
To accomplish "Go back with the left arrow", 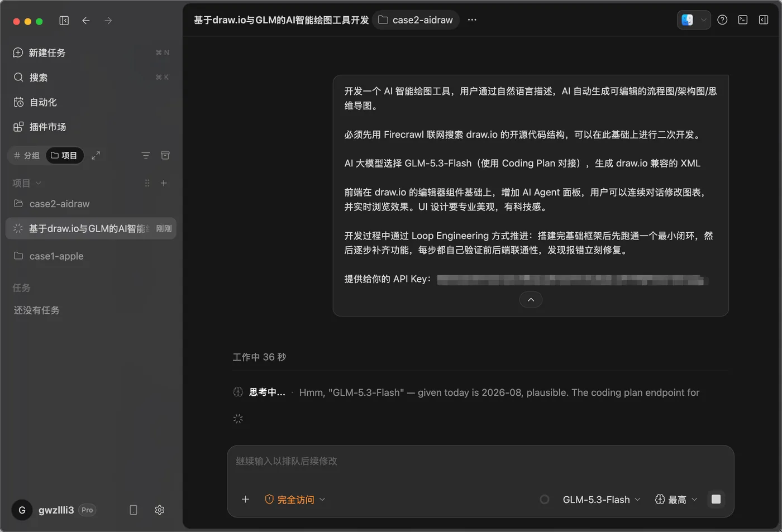I will point(86,21).
